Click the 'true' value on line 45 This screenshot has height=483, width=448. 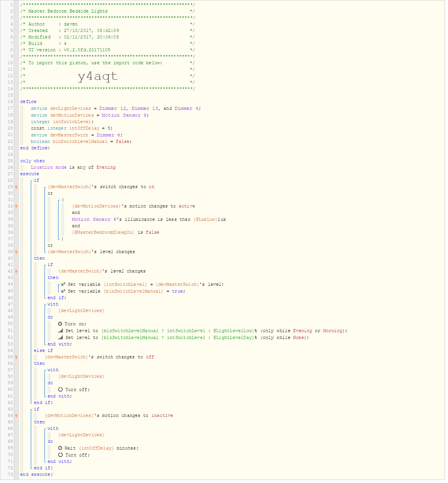click(x=177, y=291)
